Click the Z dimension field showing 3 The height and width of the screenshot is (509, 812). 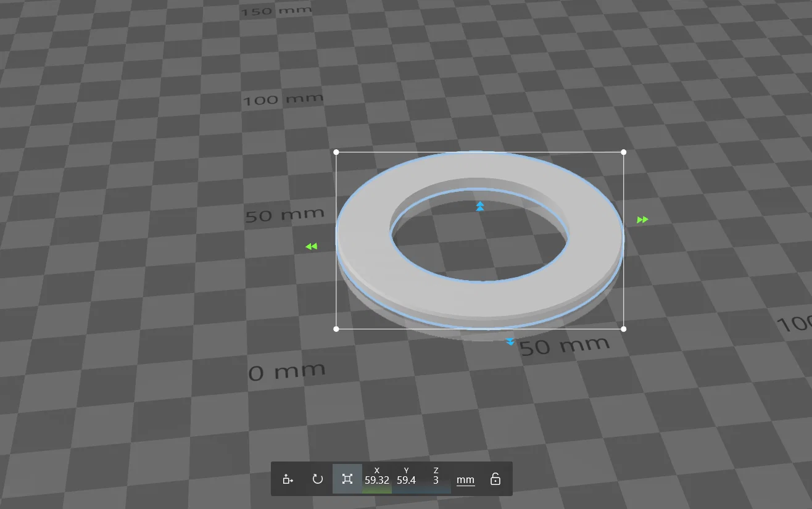click(436, 479)
